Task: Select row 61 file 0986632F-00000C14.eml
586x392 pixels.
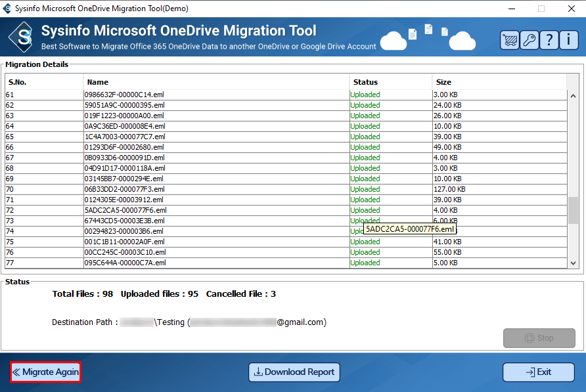Action: pos(125,95)
